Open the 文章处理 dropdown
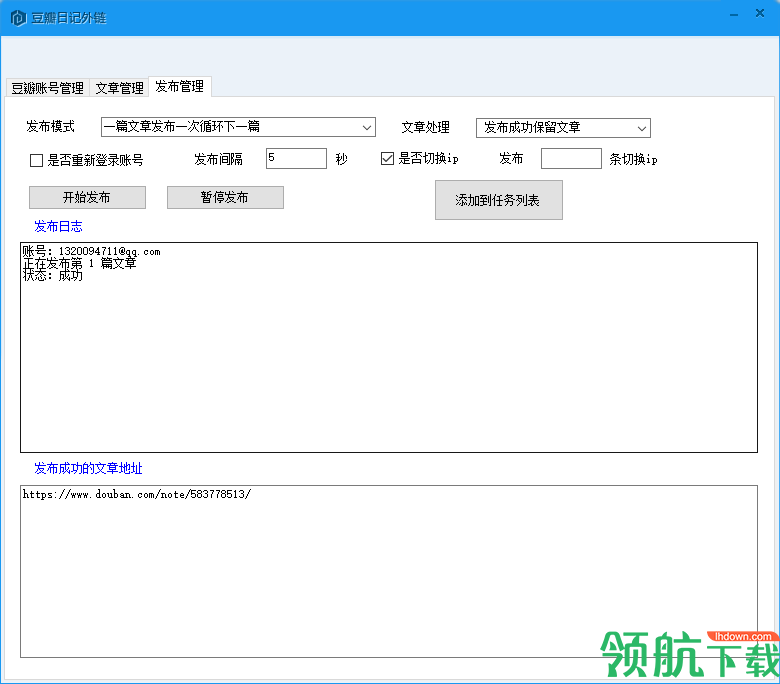The width and height of the screenshot is (780, 684). tap(563, 128)
